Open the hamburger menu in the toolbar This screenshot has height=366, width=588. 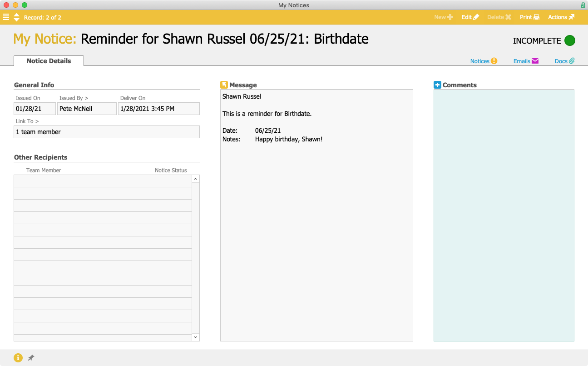point(6,17)
